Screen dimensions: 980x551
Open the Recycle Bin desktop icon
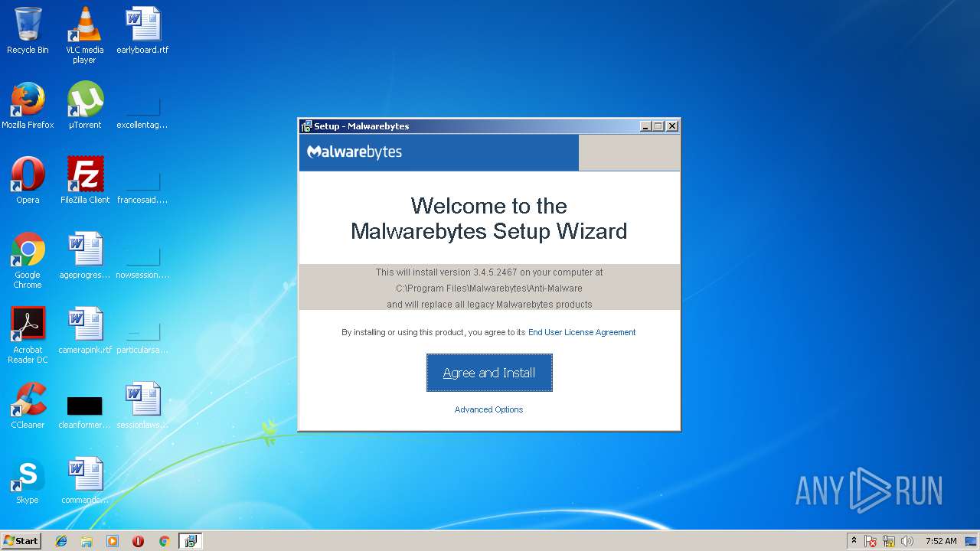click(28, 31)
